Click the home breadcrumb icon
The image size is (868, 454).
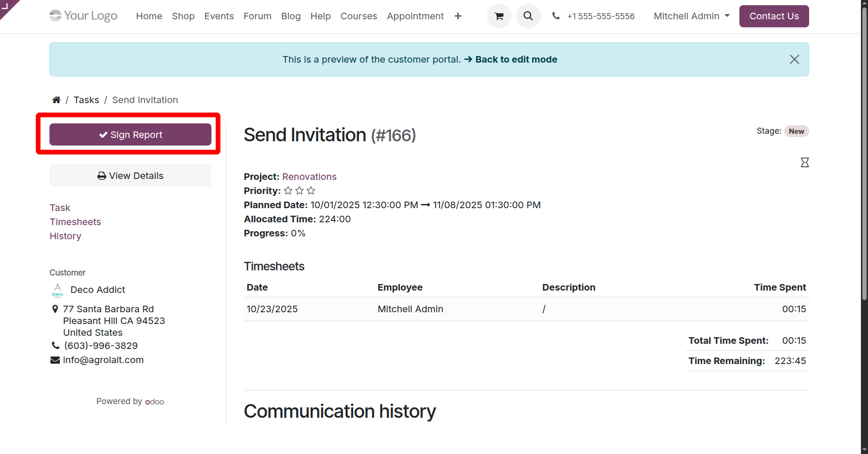[56, 100]
